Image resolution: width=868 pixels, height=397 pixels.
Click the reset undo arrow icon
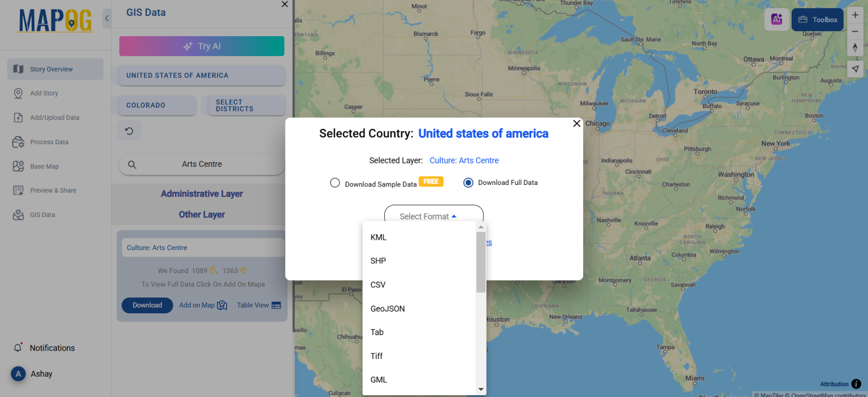click(129, 131)
